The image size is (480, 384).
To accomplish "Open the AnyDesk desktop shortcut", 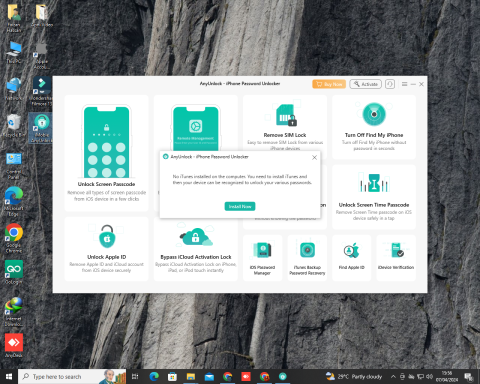I will (x=14, y=345).
